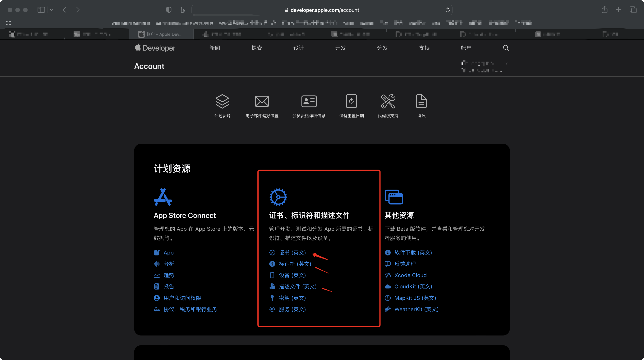Viewport: 644px width, 360px height.
Task: Click the 其他资源 heading
Action: point(399,215)
